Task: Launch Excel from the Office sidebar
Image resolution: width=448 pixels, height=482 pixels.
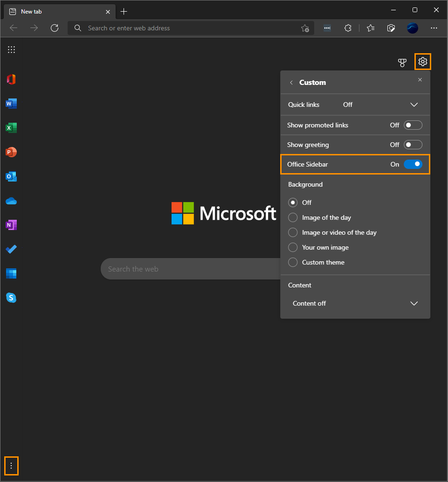Action: click(11, 128)
